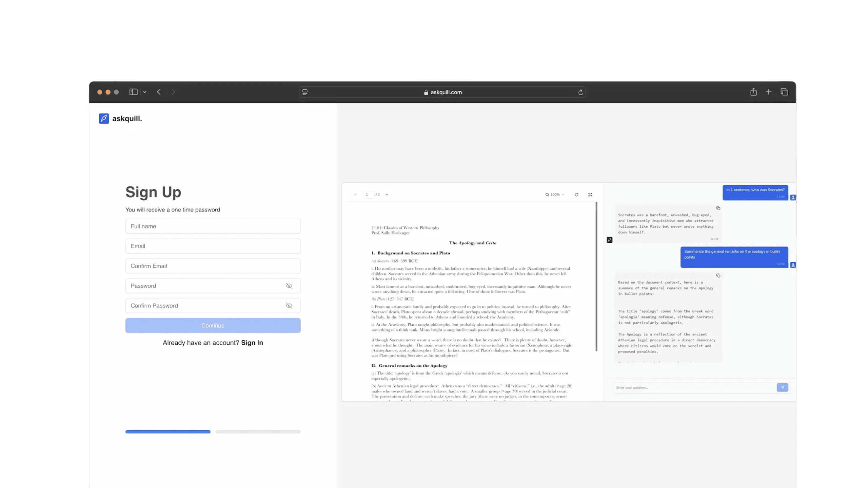Click the PDF viewer vertical scrollbar
Screen dimensions: 868x488
(x=596, y=277)
